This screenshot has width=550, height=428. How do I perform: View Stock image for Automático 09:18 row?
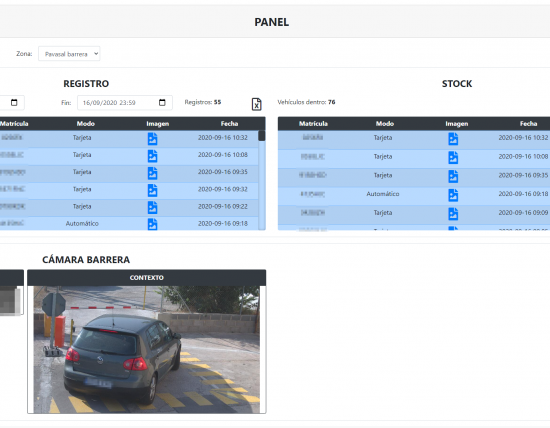453,195
